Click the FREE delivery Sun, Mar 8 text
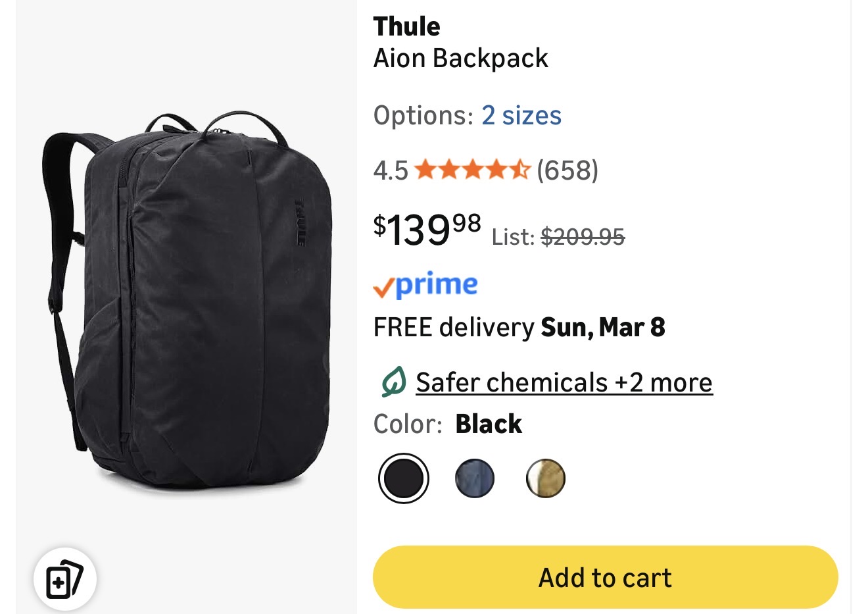This screenshot has height=614, width=868. [519, 327]
